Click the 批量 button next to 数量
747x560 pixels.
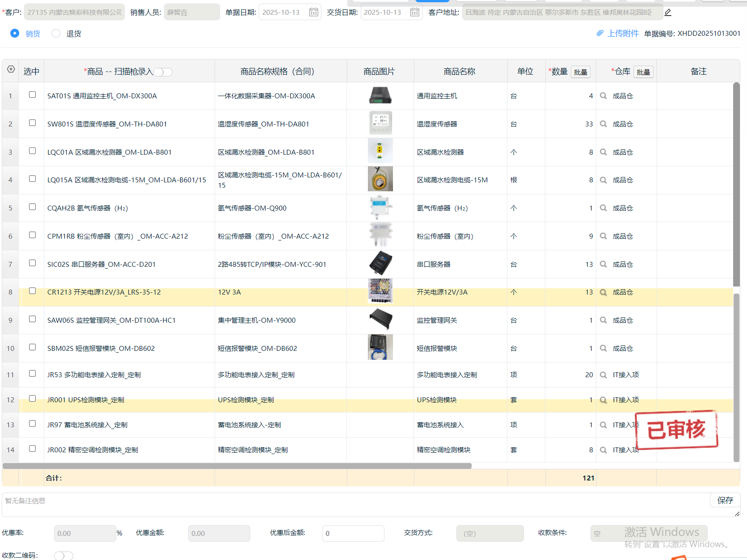tap(580, 72)
